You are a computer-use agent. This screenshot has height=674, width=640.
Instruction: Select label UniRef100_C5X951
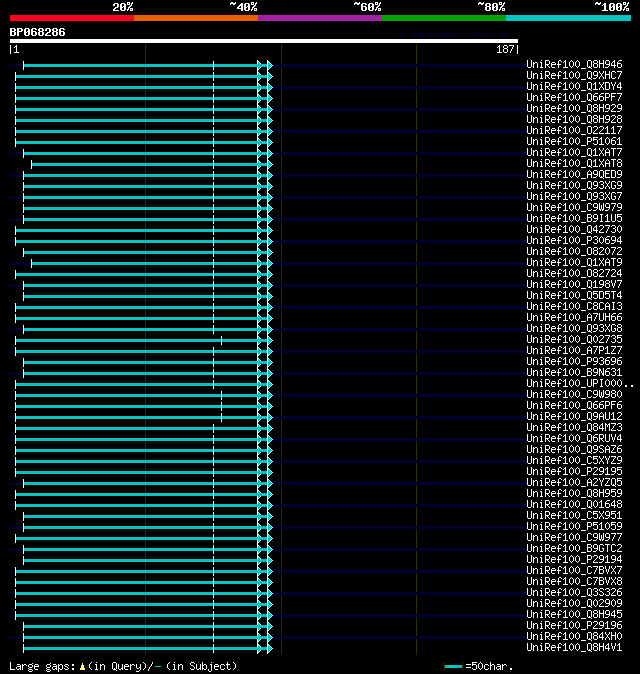tap(574, 516)
